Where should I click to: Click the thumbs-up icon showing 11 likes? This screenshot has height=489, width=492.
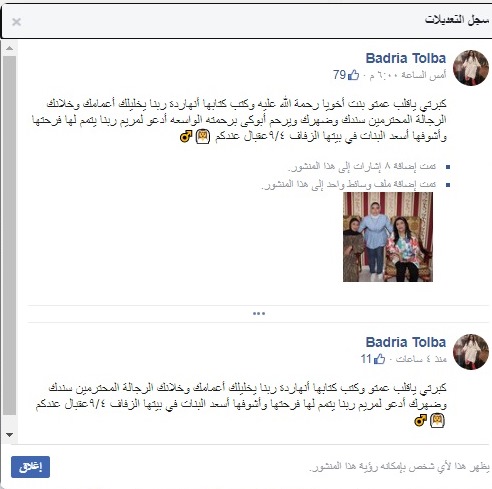pos(379,359)
